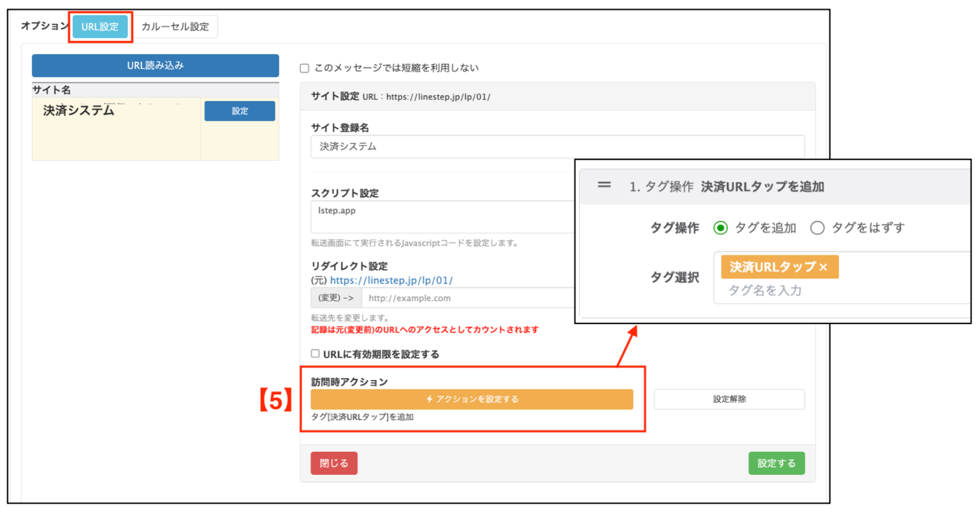This screenshot has width=980, height=516.
Task: Click the スクリプト設定 field containing lstep.app
Action: pos(441,216)
